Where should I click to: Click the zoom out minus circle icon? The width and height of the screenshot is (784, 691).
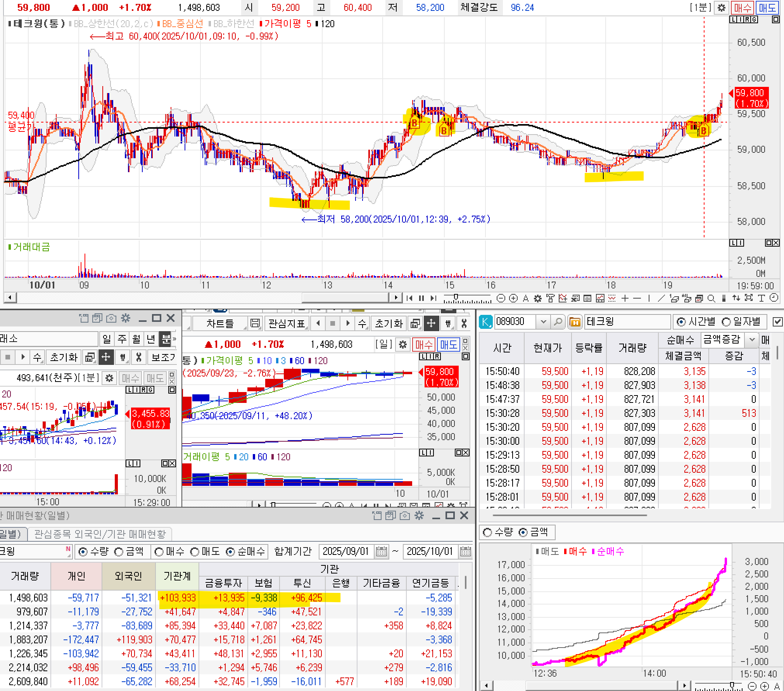coord(501,298)
